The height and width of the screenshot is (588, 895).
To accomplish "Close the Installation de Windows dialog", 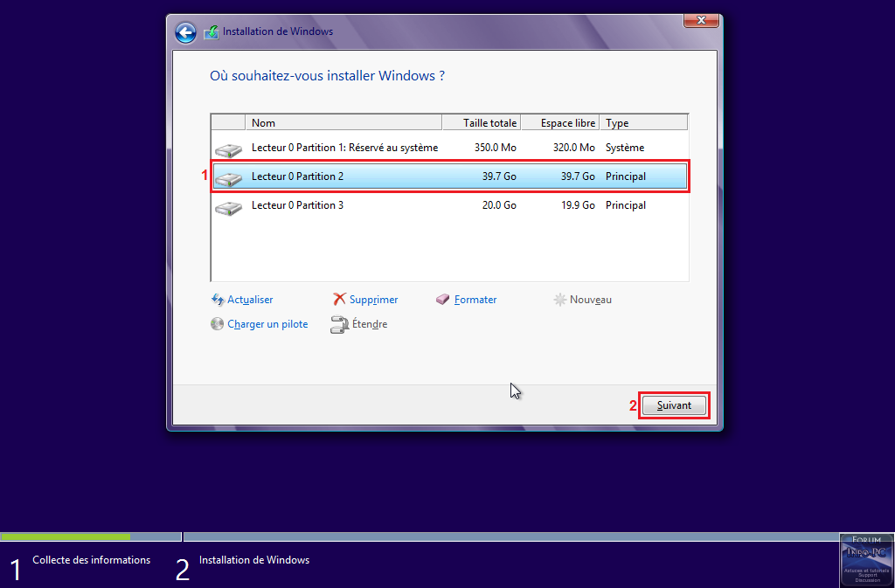I will [x=701, y=20].
